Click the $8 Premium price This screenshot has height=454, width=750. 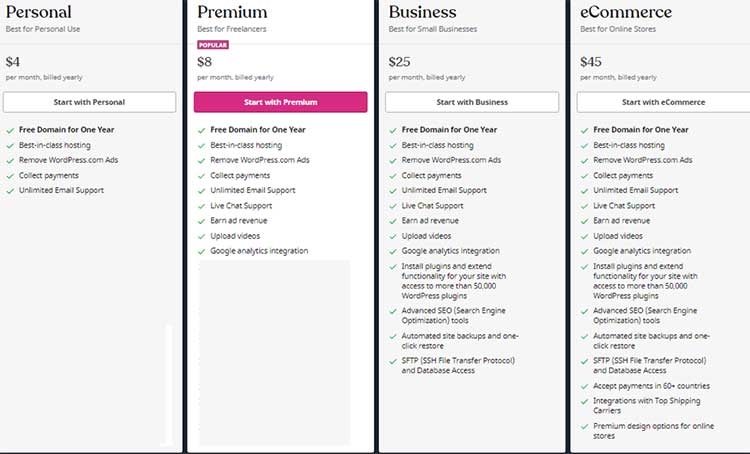point(205,62)
